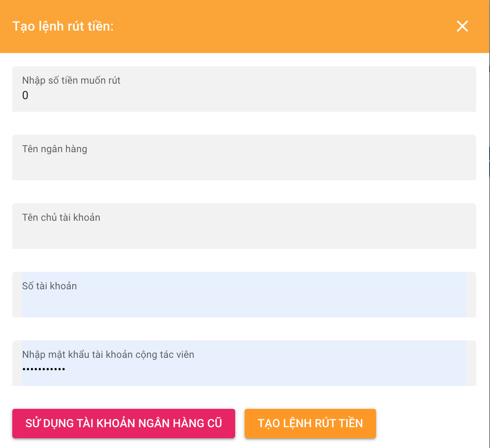
Task: Focus the withdrawal amount input field
Action: coord(245,96)
